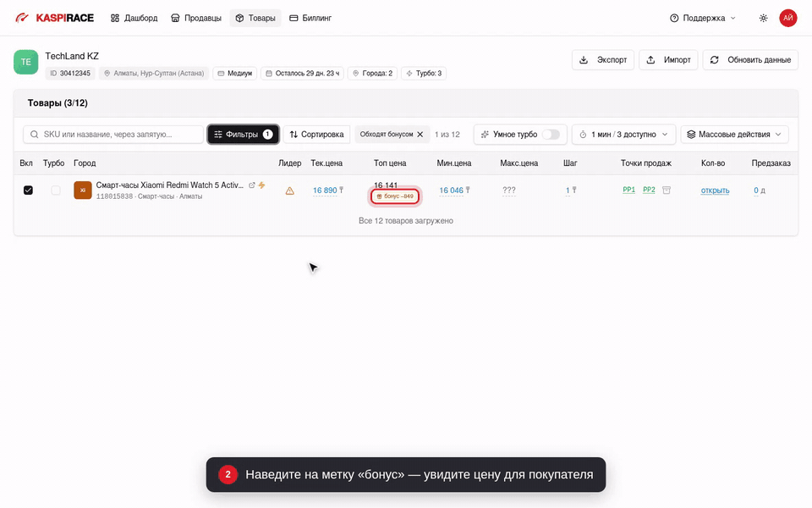Edit the minimum price 16 046
This screenshot has width=812, height=508.
pos(451,190)
